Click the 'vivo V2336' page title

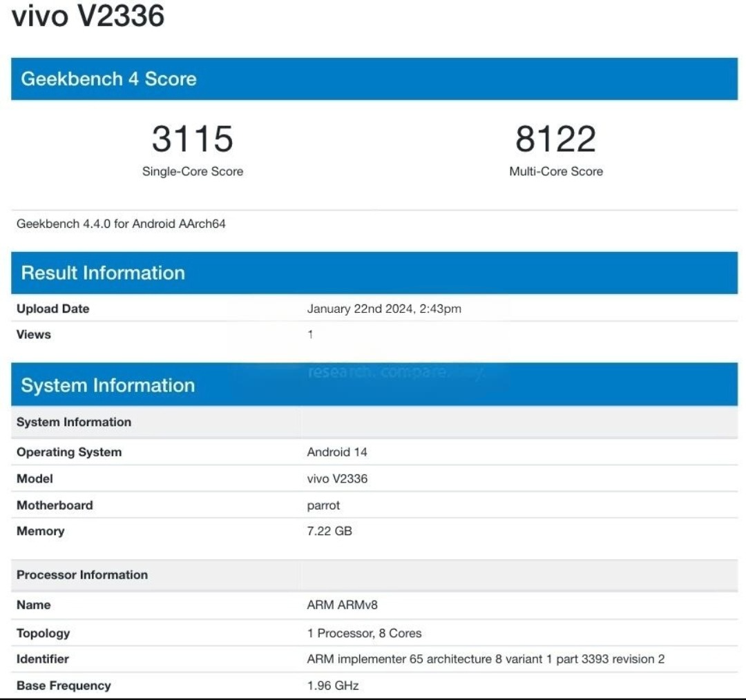88,15
